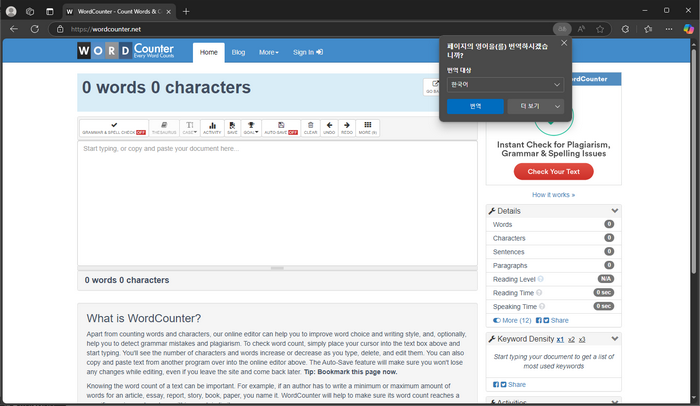This screenshot has width=700, height=406.
Task: Click Twitter share icon in Details panel
Action: [546, 320]
